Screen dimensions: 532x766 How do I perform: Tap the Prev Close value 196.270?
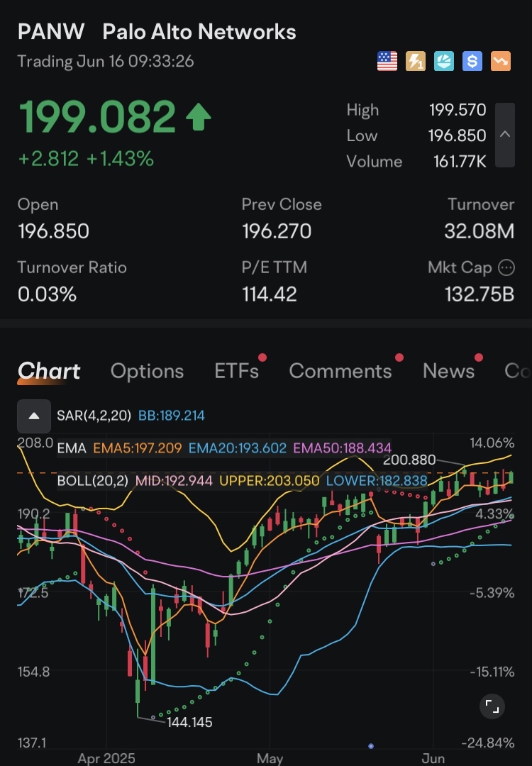tap(277, 231)
